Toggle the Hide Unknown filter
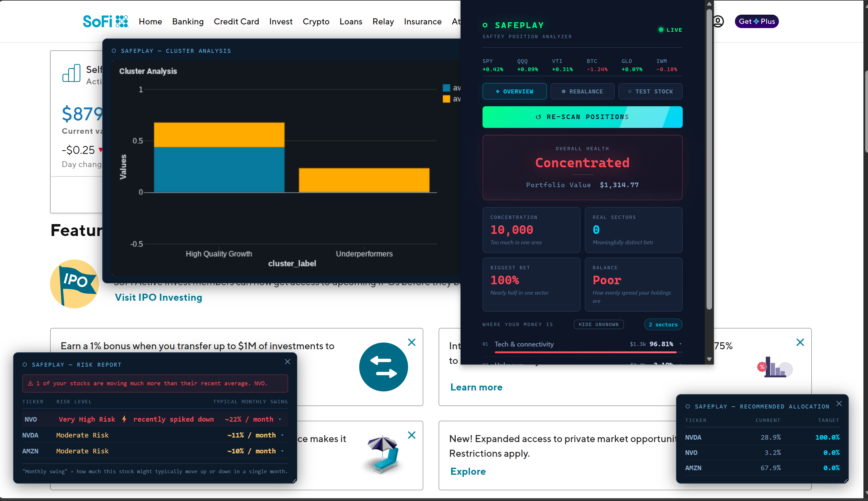Screen dimensions: 868x501 (x=598, y=325)
